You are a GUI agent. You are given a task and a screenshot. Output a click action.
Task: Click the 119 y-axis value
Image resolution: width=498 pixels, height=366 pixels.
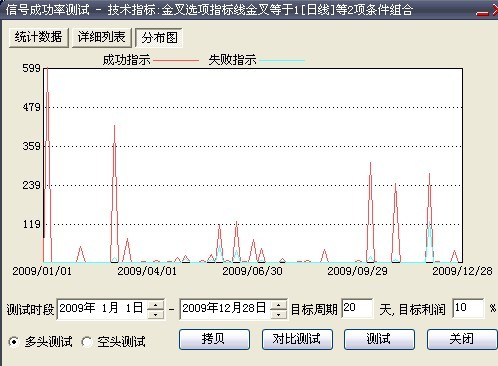pyautogui.click(x=31, y=224)
